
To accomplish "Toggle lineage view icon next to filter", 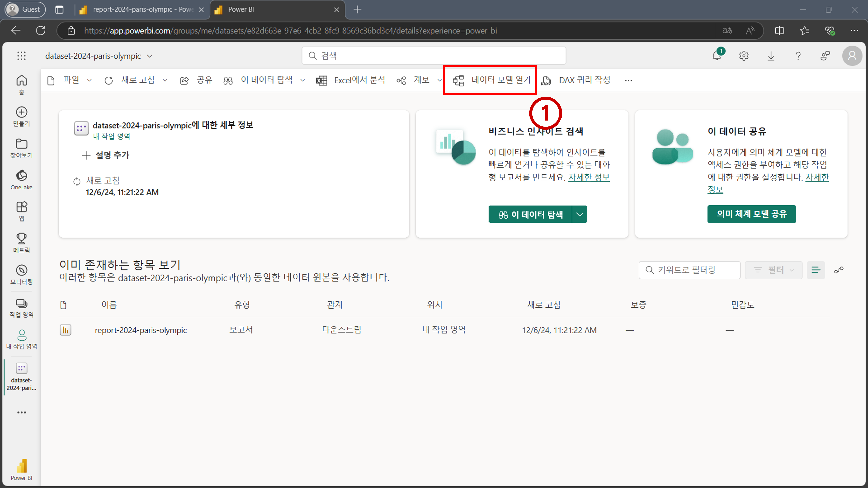I will 839,270.
